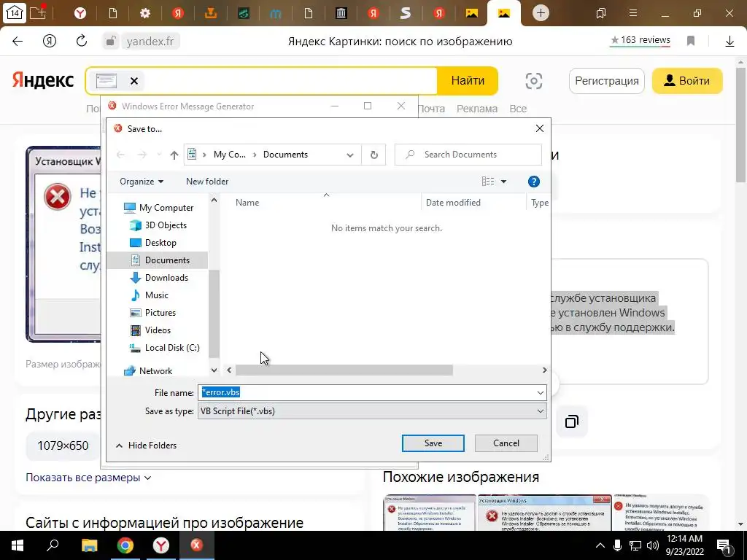The image size is (747, 560).
Task: Open the notification center icon
Action: (724, 545)
